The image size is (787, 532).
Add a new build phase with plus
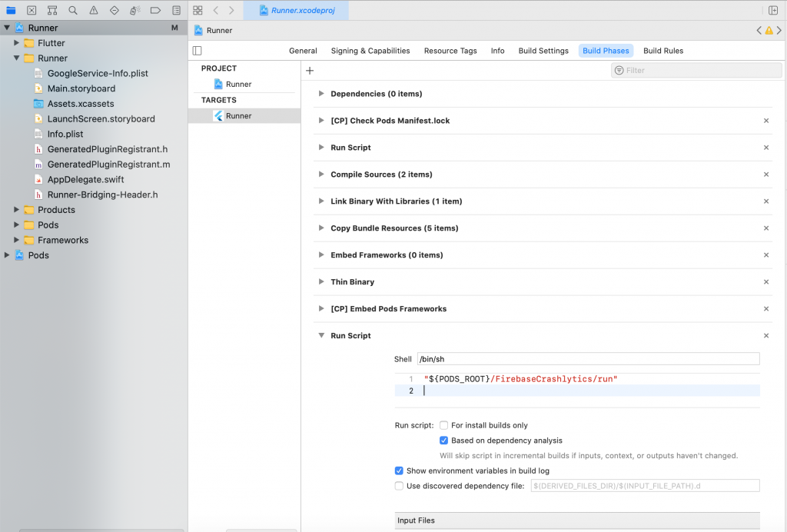click(310, 71)
